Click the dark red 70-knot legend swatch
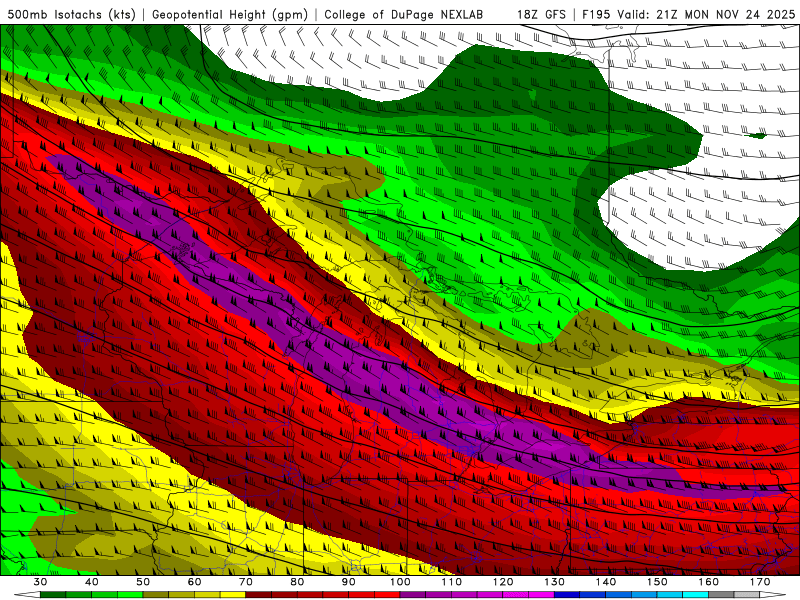The image size is (800, 600). pyautogui.click(x=259, y=595)
